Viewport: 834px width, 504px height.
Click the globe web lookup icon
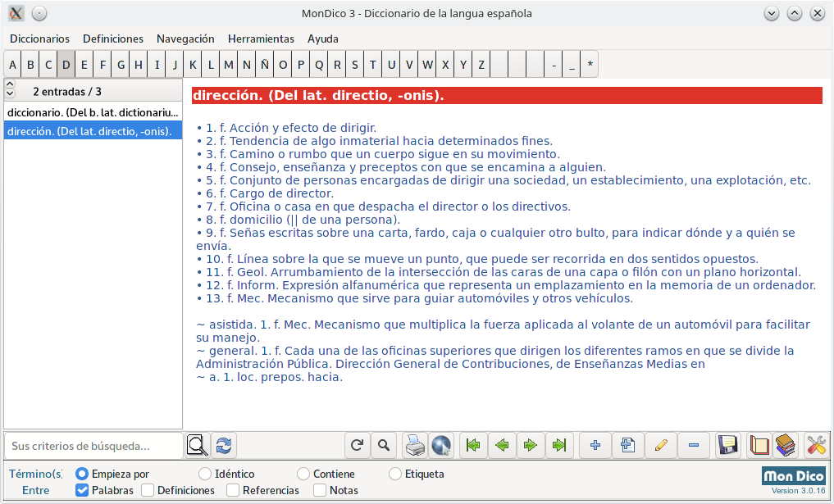[x=441, y=446]
